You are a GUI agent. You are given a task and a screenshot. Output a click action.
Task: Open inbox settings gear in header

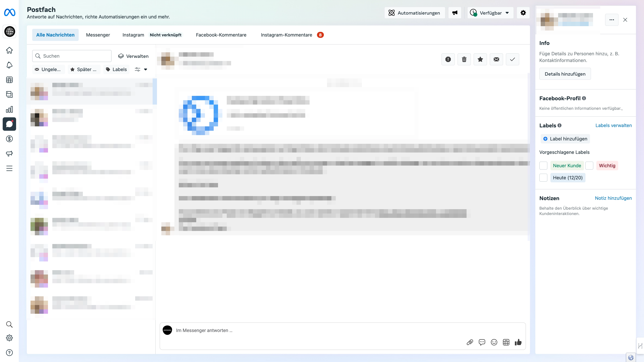tap(523, 13)
